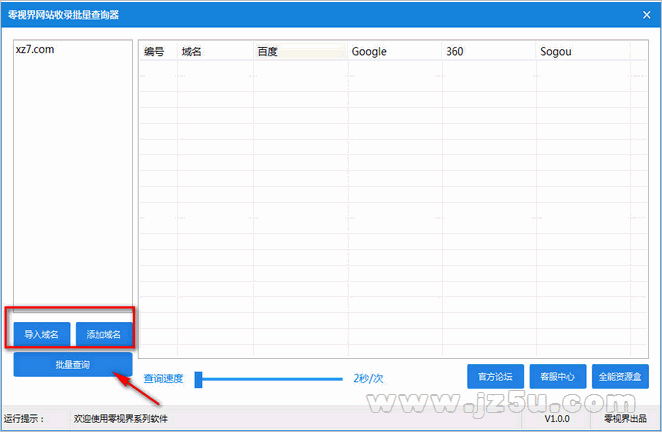
Task: Click the Google column header
Action: point(395,52)
